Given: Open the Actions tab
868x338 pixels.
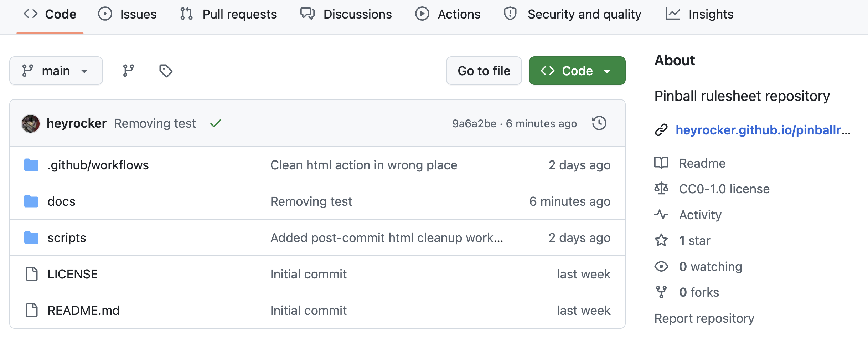Looking at the screenshot, I should [448, 14].
